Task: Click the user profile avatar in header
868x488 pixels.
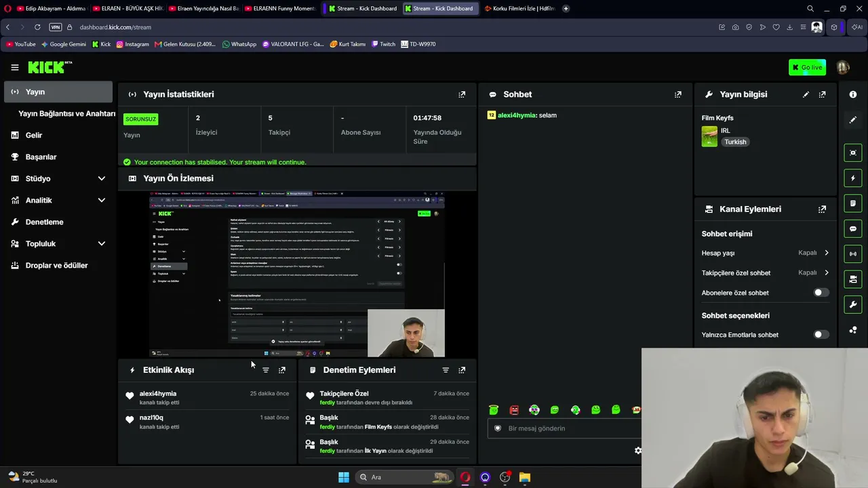Action: point(843,67)
